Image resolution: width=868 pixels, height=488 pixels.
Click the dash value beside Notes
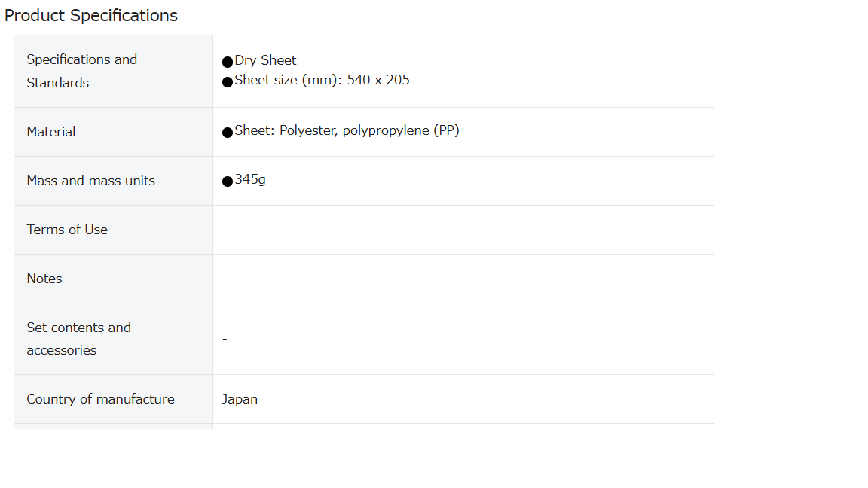coord(225,279)
